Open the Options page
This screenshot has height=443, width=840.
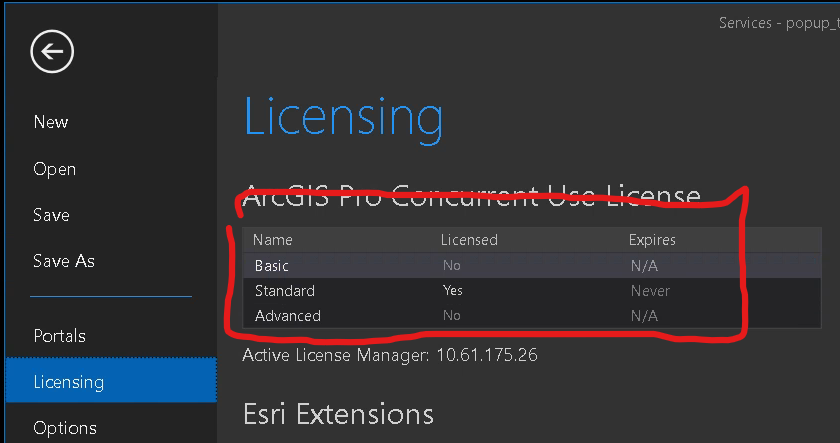click(65, 428)
